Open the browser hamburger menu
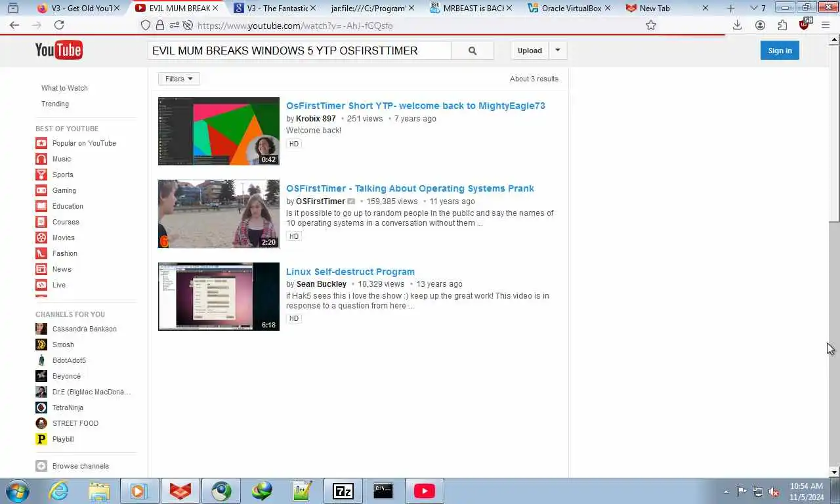 click(826, 25)
